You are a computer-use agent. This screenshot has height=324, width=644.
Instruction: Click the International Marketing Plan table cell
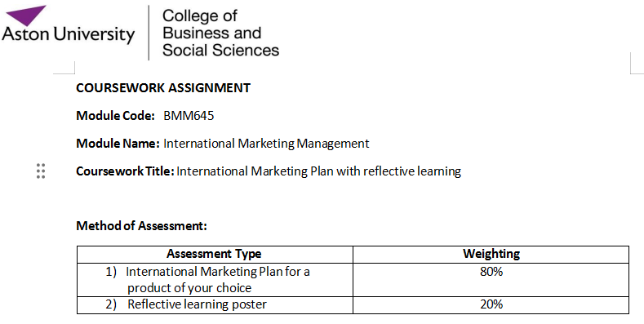[215, 280]
